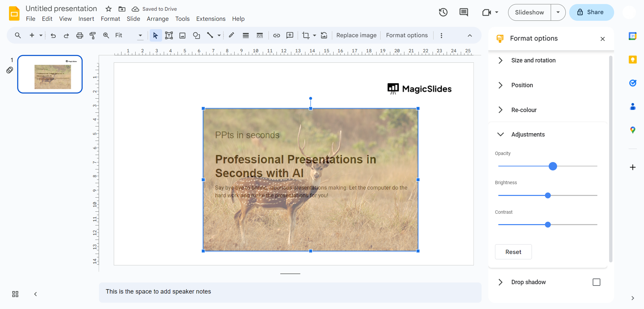Open the Arrange menu
644x309 pixels.
click(157, 19)
